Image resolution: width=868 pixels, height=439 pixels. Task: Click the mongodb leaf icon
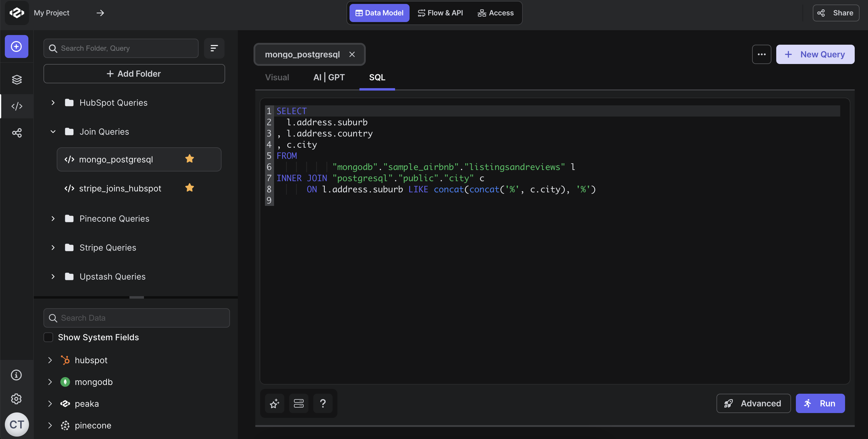pos(65,382)
